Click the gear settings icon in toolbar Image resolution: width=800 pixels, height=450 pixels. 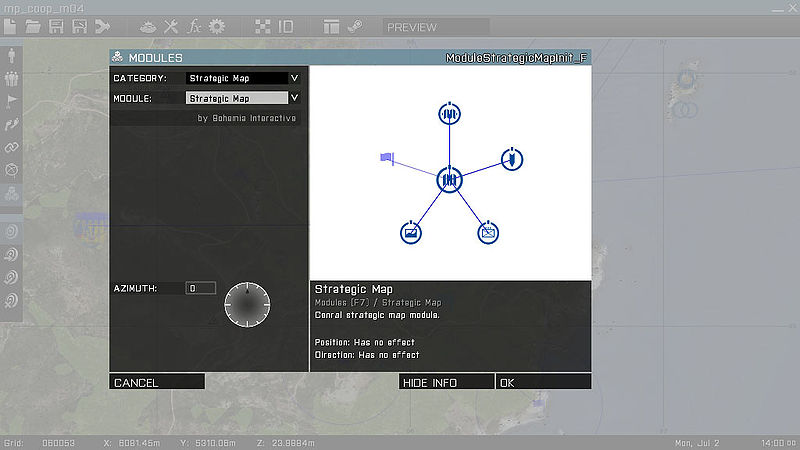(217, 27)
